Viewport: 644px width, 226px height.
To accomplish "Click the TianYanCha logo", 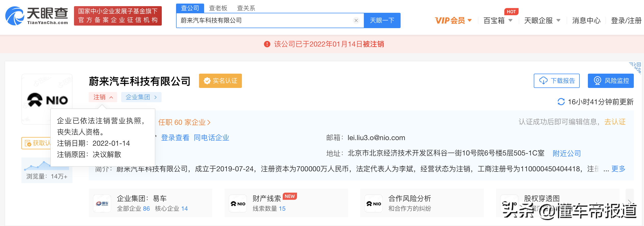I will pyautogui.click(x=37, y=16).
